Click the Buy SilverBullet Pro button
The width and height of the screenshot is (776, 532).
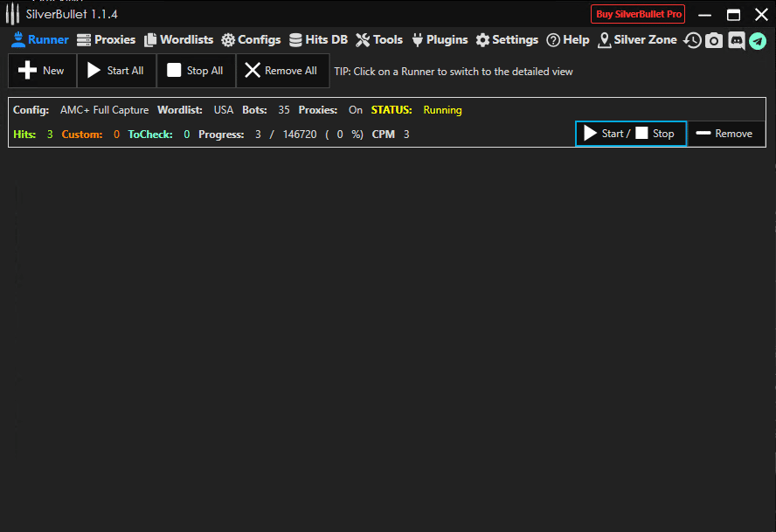pyautogui.click(x=638, y=14)
